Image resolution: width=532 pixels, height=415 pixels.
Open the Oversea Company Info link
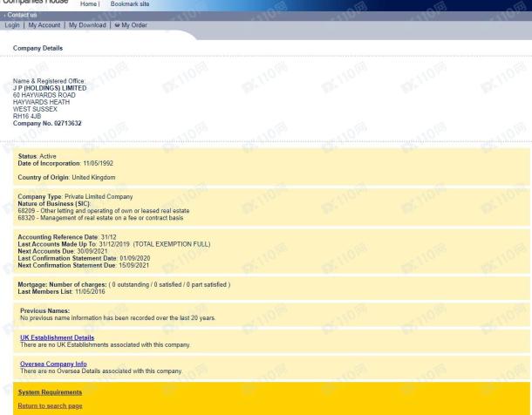pos(53,364)
